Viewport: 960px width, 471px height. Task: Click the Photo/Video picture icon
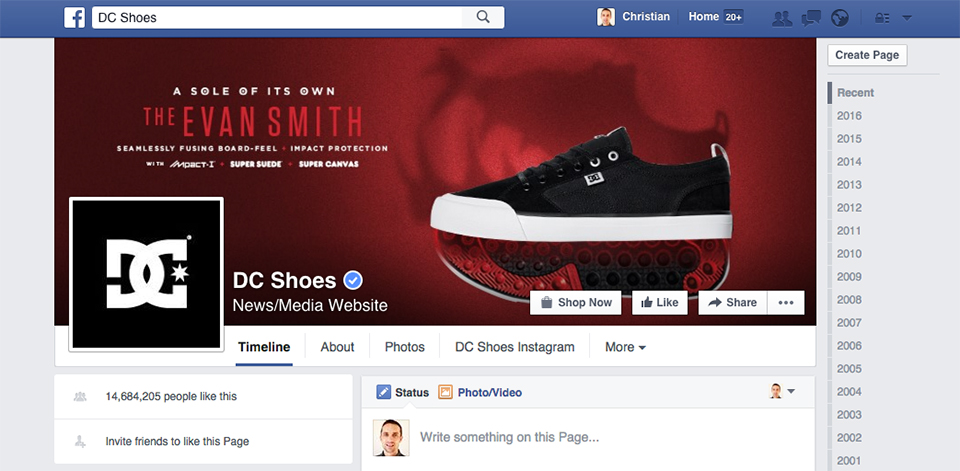pos(445,392)
